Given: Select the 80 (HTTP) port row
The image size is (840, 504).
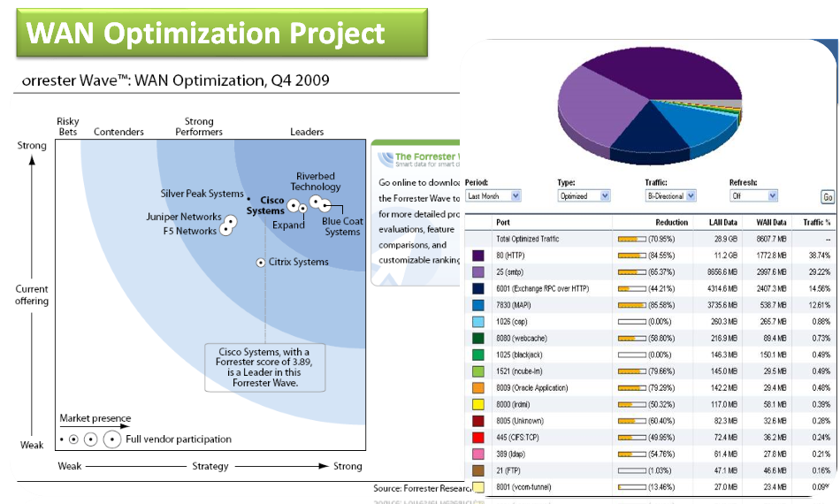Looking at the screenshot, I should pos(649,256).
